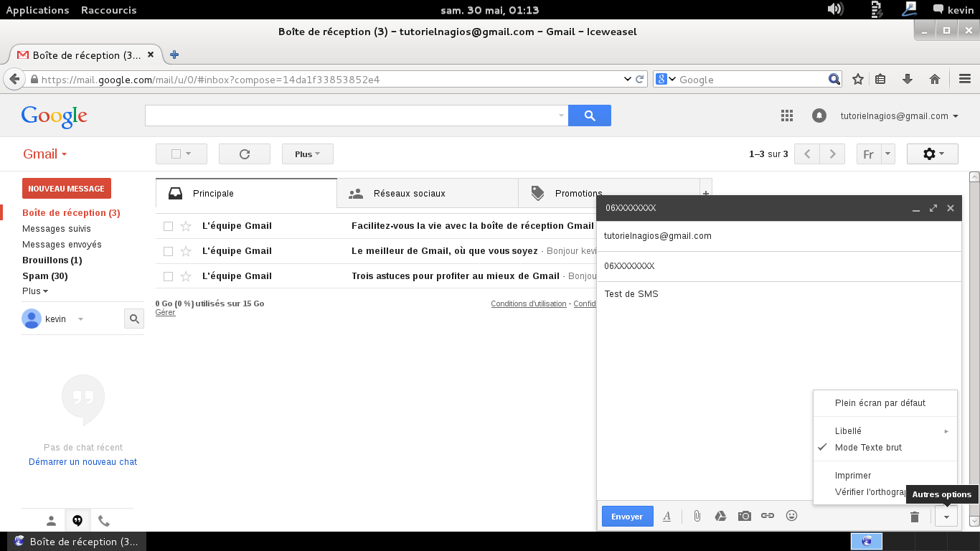Search chat contacts with the magnifier button

click(x=134, y=319)
